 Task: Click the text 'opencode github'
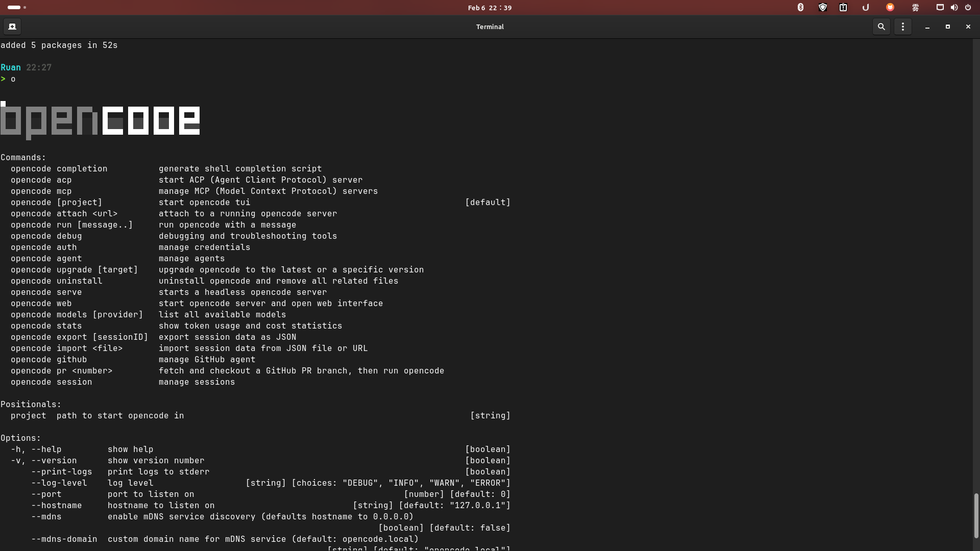click(x=49, y=360)
